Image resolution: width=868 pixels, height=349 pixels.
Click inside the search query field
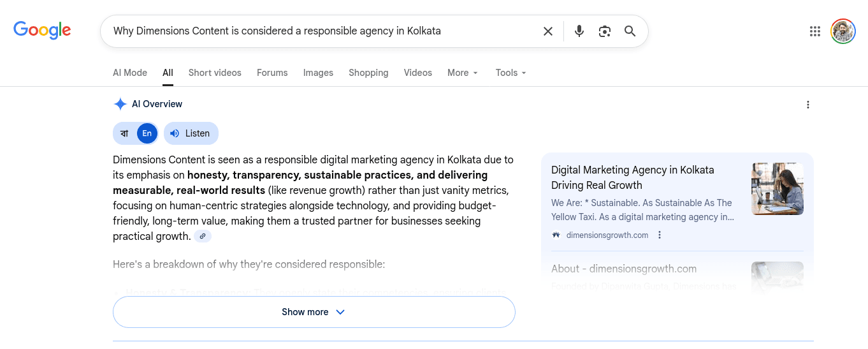coord(319,31)
